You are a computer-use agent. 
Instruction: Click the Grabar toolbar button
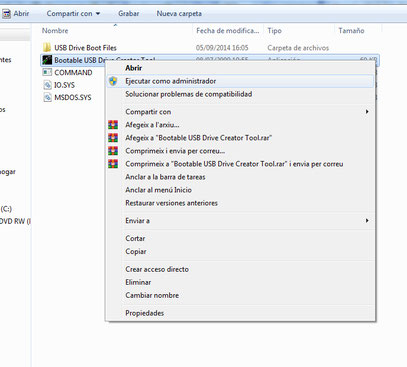[x=129, y=14]
